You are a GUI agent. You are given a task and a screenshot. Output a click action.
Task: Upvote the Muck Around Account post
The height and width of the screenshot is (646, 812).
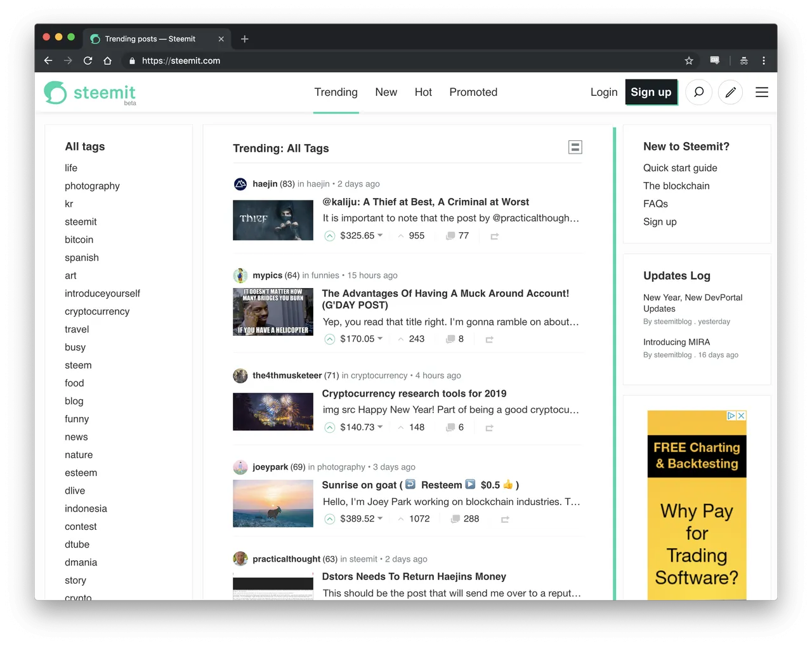click(330, 339)
